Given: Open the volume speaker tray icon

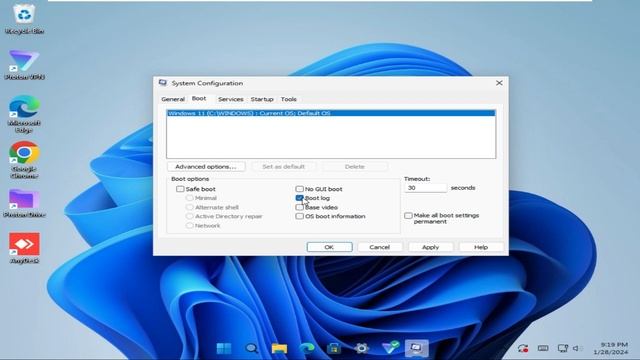Looking at the screenshot, I should [576, 348].
